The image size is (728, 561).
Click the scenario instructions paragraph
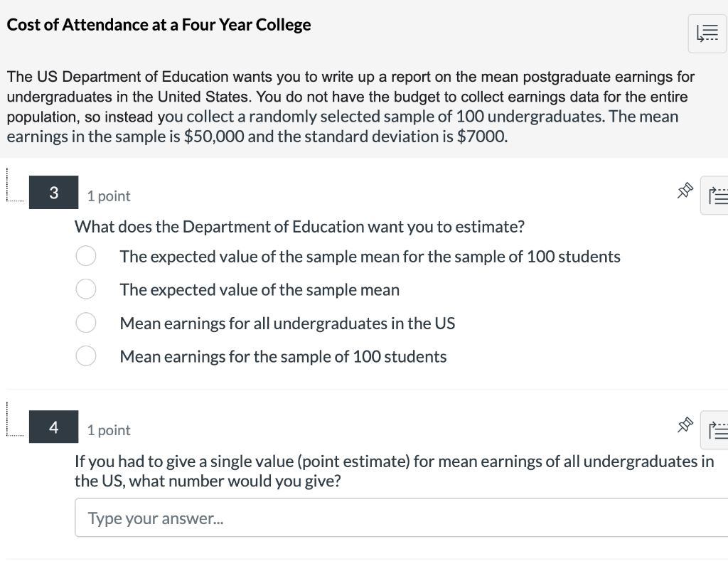point(348,106)
